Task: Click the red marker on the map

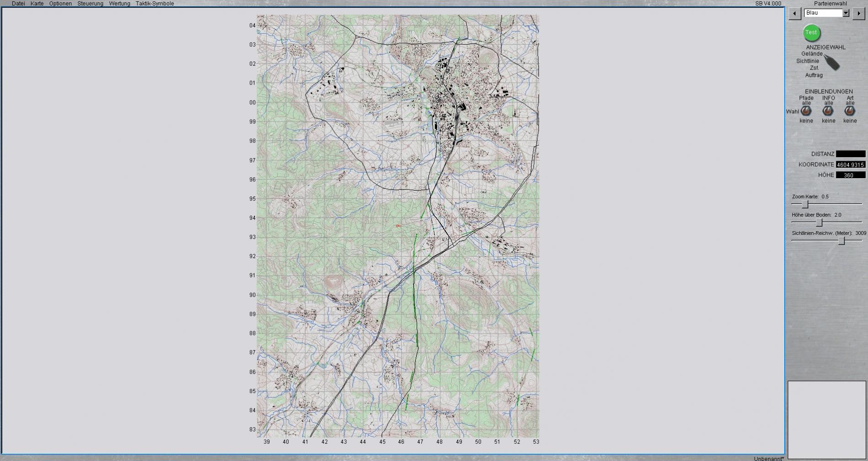Action: (397, 226)
